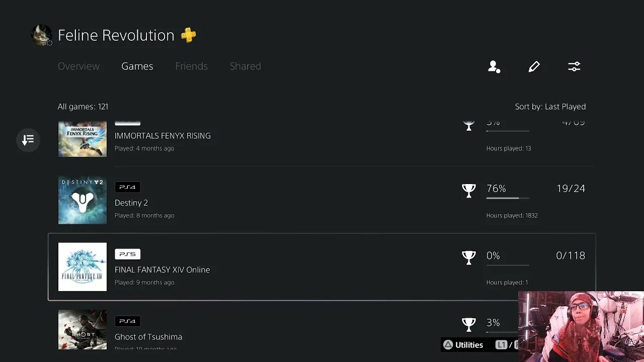This screenshot has height=362, width=644.
Task: Click the Ghost of Tsushima trophy icon
Action: click(x=468, y=324)
